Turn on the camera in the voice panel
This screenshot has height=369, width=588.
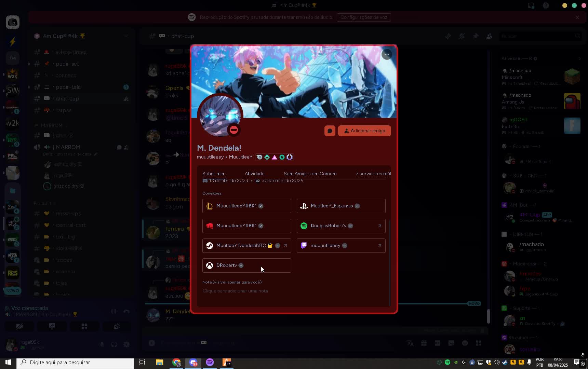[x=19, y=326]
